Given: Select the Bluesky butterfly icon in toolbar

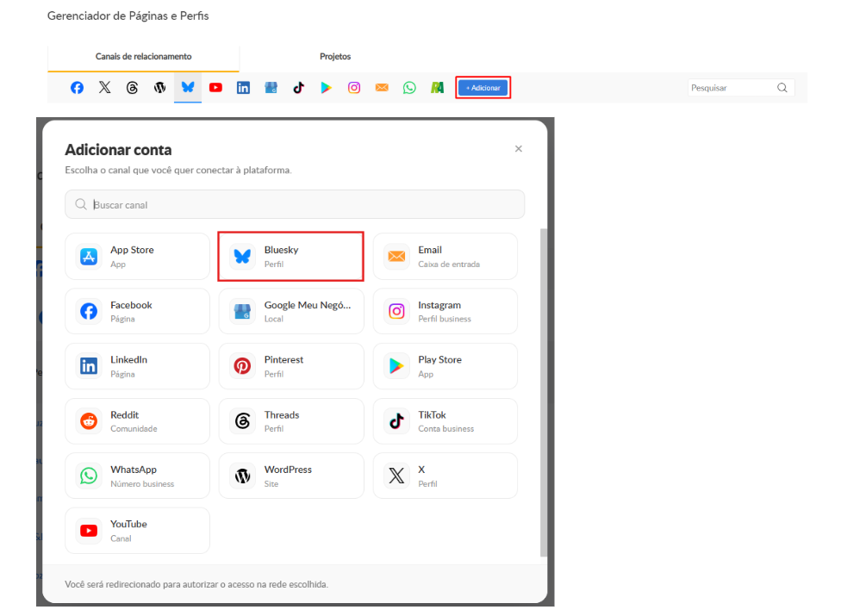Looking at the screenshot, I should point(188,87).
